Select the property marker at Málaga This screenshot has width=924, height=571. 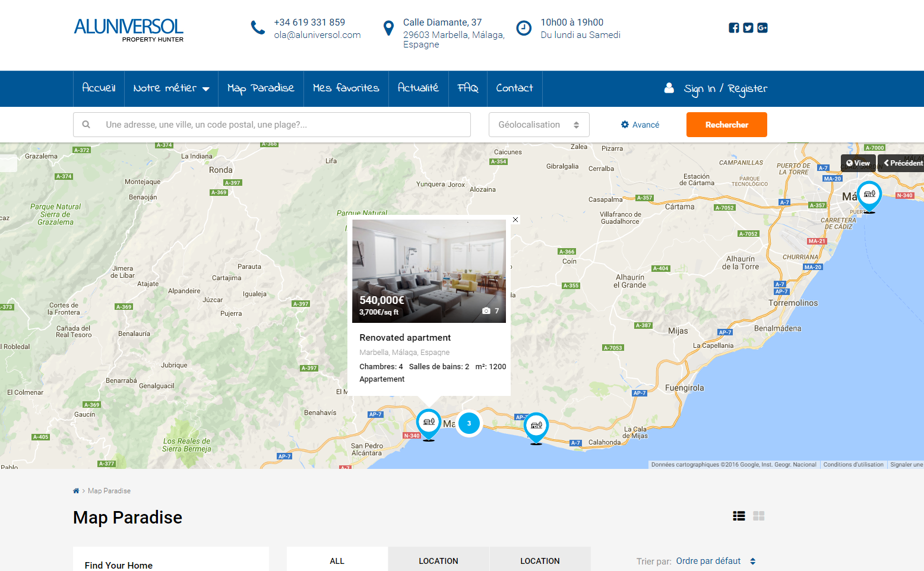coord(869,196)
